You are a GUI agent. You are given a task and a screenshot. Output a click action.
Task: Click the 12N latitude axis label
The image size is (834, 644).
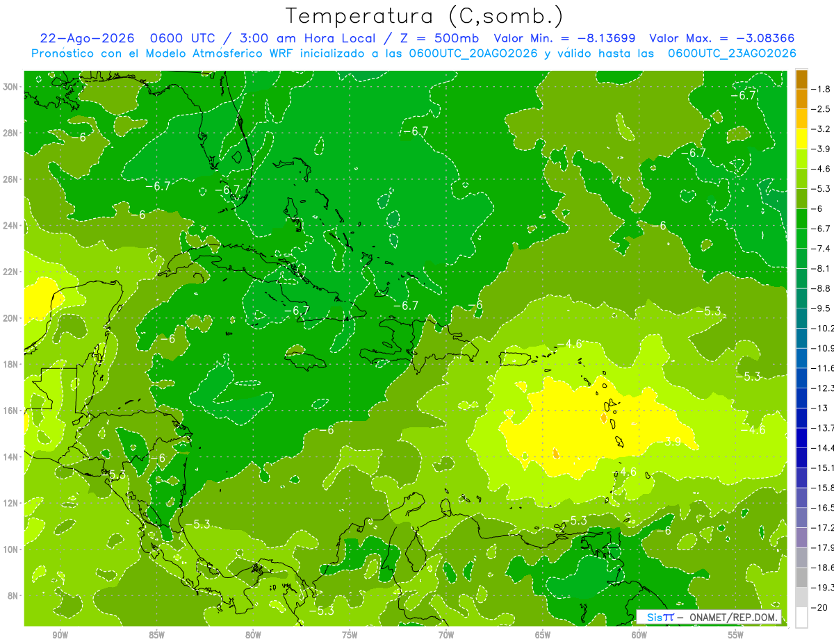point(11,503)
